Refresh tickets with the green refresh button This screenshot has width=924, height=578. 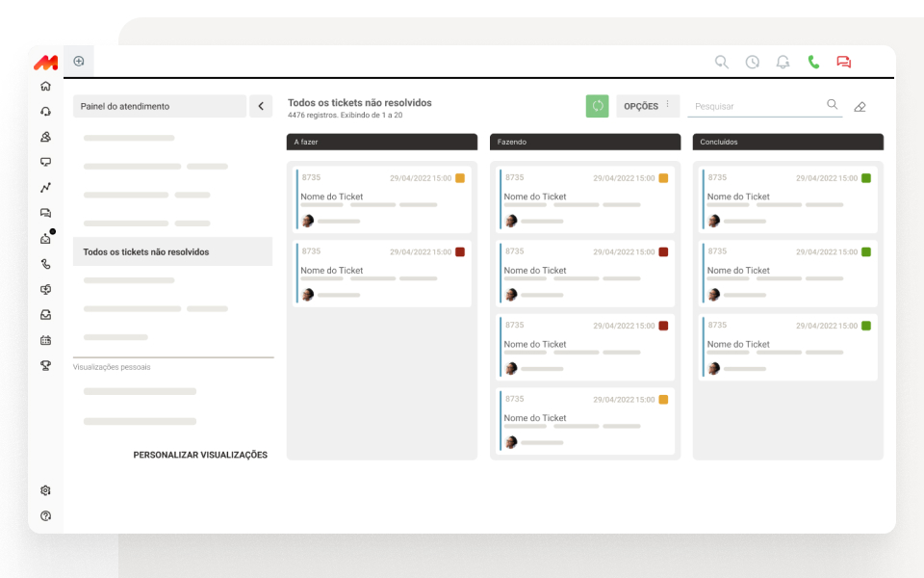[x=597, y=106]
